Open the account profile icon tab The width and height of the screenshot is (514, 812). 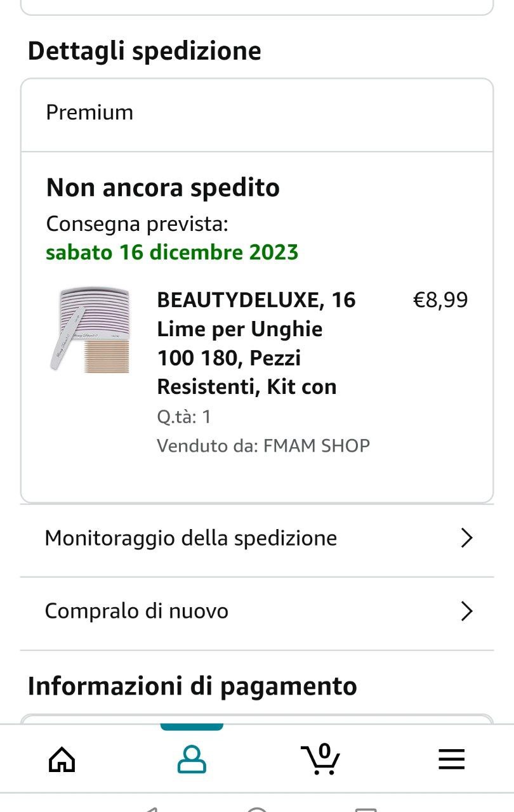click(192, 759)
